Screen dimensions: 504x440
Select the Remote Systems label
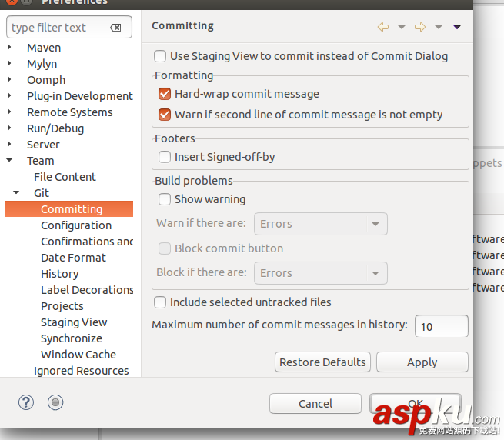(x=70, y=112)
